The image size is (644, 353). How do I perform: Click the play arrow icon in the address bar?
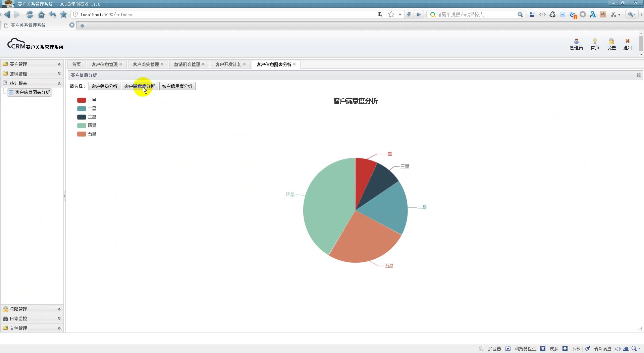tap(419, 14)
